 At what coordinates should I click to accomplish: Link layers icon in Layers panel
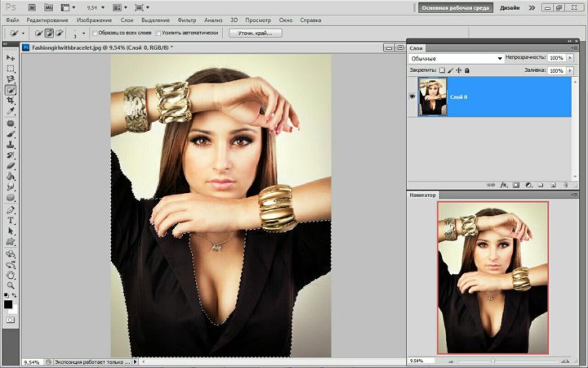[x=491, y=185]
